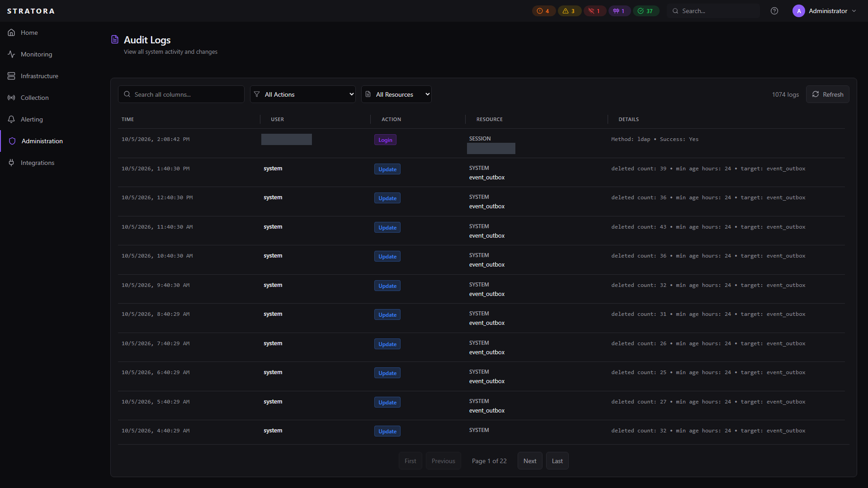Click the Update badge for 7:40:29 AM row

click(387, 344)
